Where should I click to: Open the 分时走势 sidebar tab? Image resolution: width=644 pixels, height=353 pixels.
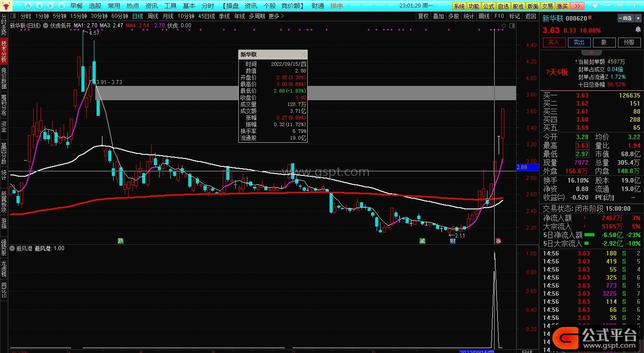click(x=4, y=25)
